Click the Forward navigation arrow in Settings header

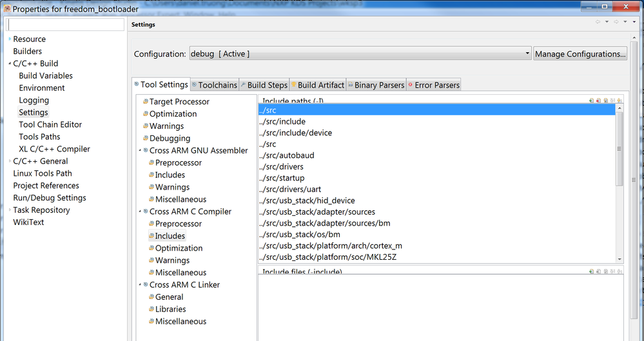[616, 22]
